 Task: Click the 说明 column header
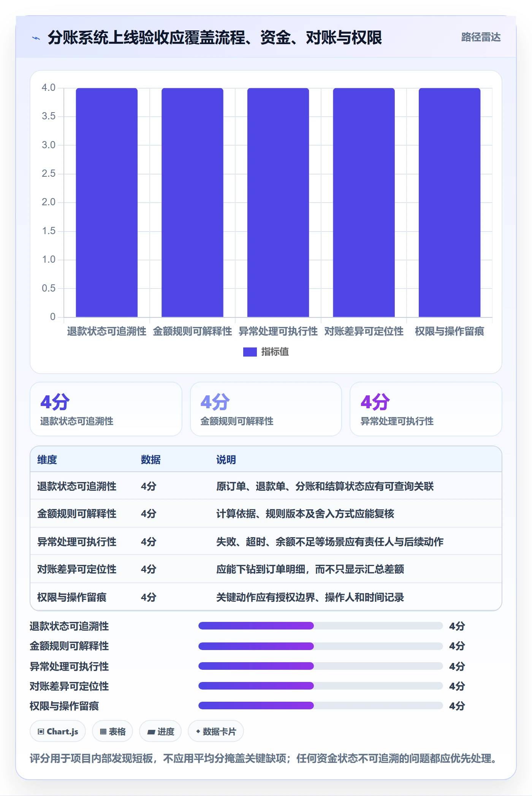coord(226,460)
